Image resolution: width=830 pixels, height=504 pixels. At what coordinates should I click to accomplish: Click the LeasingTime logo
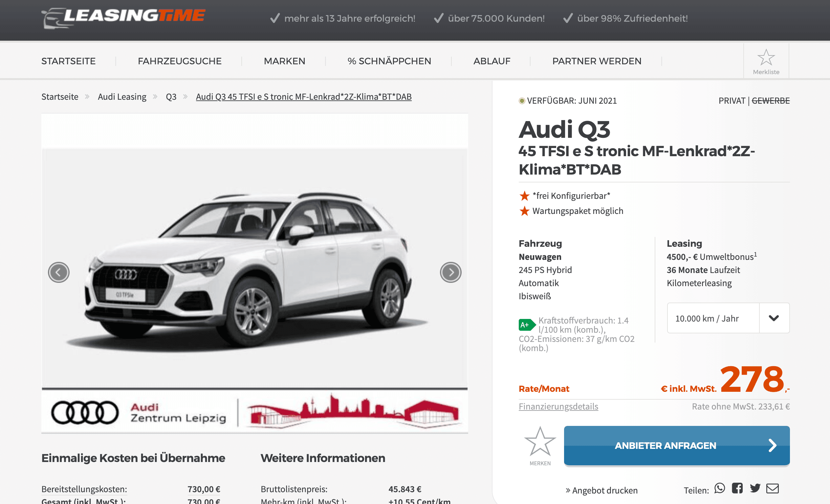tap(123, 18)
